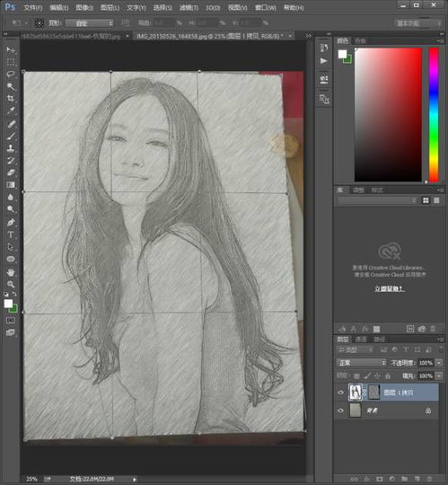Open the History panel icon
Screen dimensions: 448x485
(x=324, y=48)
